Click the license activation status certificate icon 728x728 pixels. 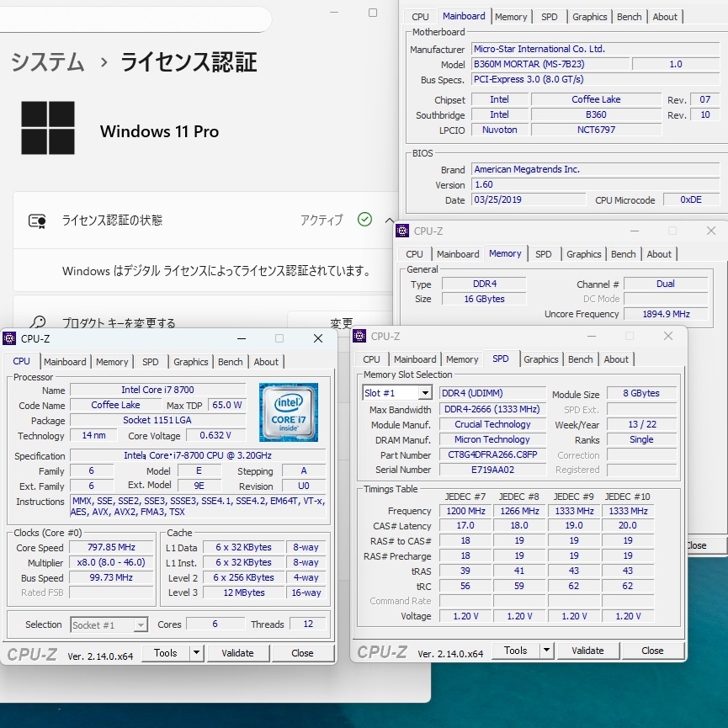(x=37, y=221)
